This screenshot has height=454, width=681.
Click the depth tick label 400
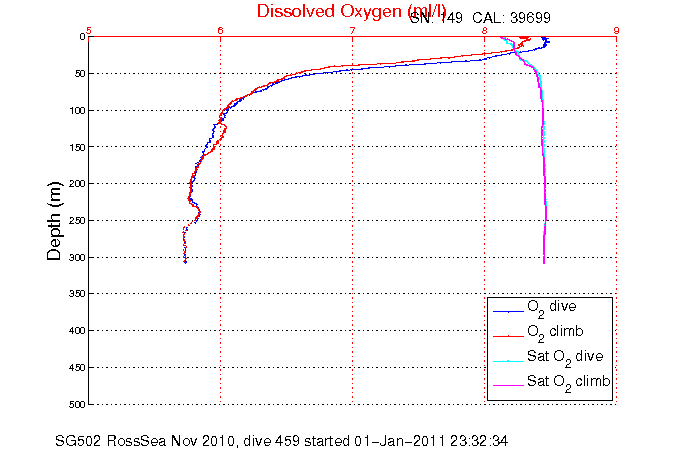[x=77, y=331]
